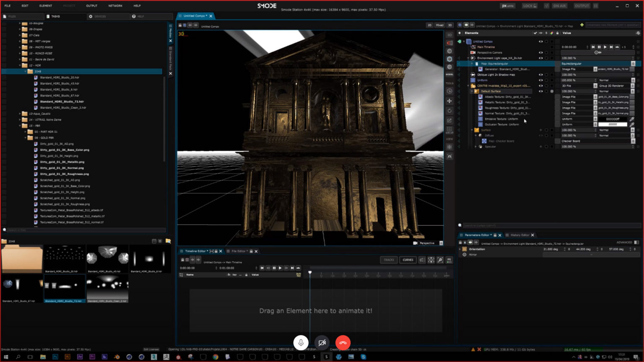Open the ELEMENT menu
The height and width of the screenshot is (362, 644).
[46, 6]
